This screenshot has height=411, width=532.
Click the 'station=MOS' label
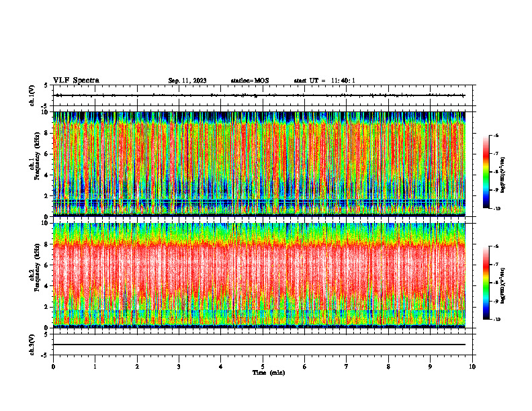coord(250,81)
